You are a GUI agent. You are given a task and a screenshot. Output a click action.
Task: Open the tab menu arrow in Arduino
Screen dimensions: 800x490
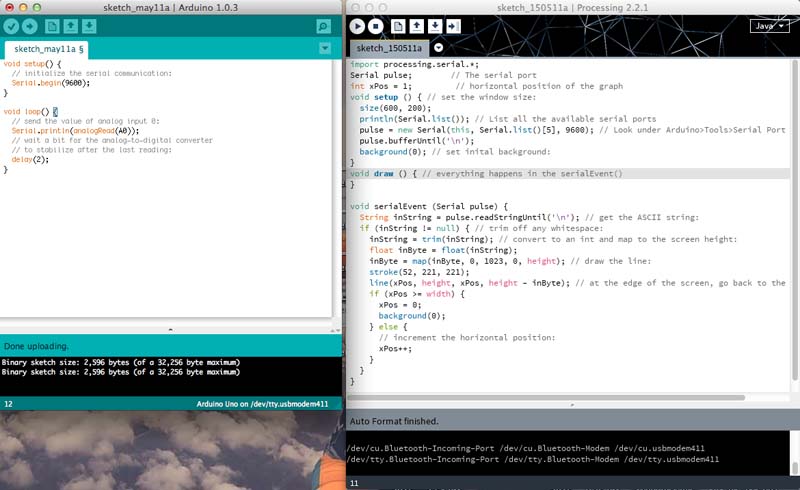point(324,48)
